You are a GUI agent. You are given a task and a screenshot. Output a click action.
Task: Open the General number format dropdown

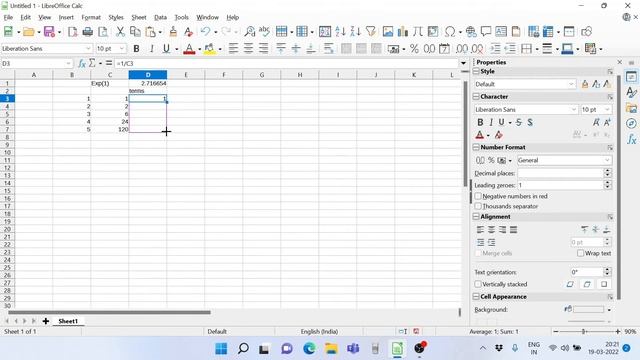tap(607, 160)
